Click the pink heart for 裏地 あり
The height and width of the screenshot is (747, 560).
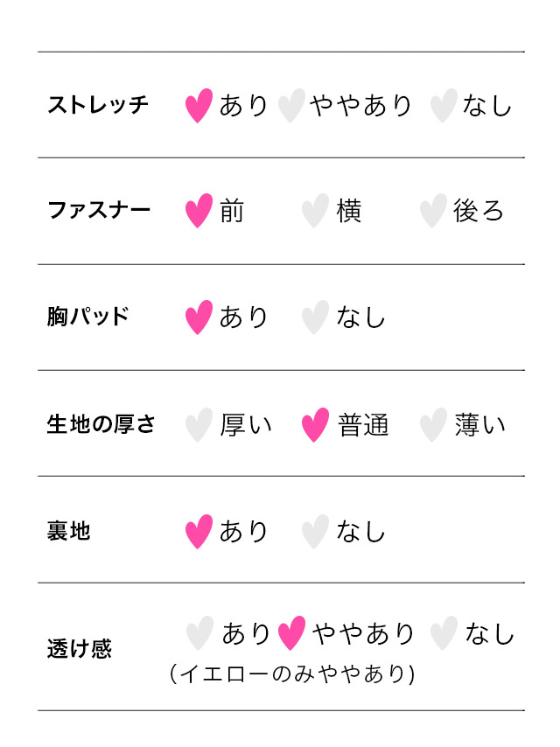pos(199,532)
